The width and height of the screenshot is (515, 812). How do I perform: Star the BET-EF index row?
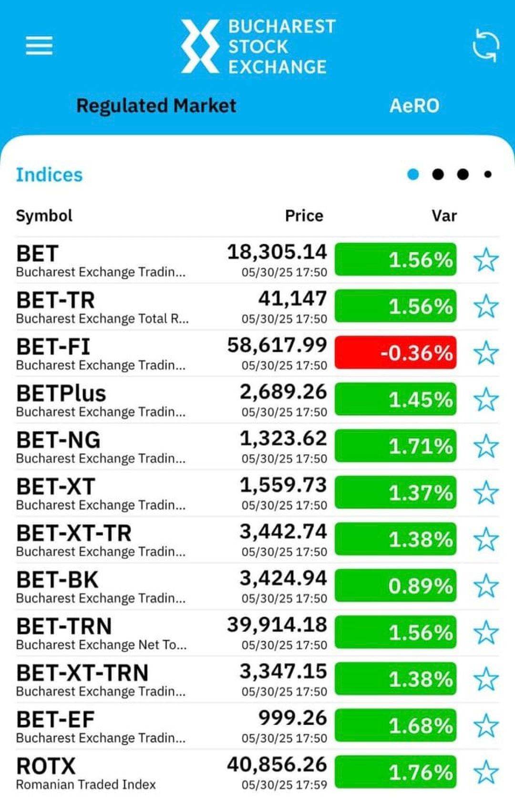coord(486,726)
